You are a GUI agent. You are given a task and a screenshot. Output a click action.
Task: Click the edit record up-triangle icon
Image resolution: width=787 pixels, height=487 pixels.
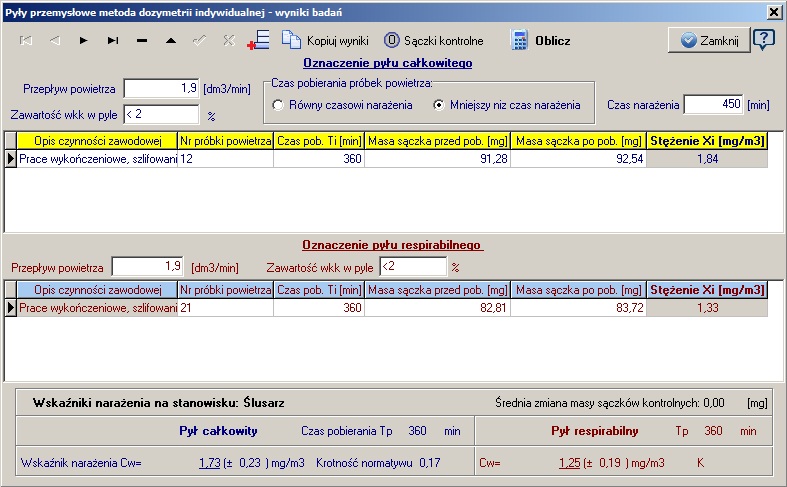(x=171, y=41)
